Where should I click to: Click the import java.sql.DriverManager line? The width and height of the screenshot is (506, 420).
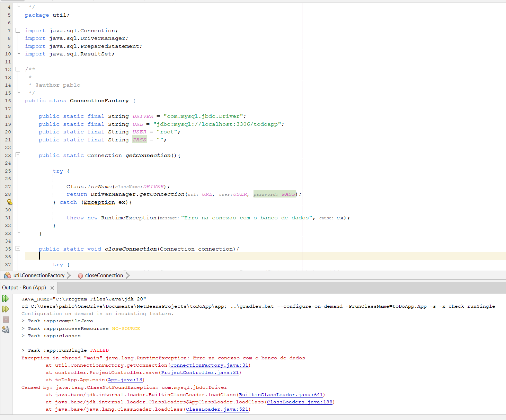click(77, 38)
